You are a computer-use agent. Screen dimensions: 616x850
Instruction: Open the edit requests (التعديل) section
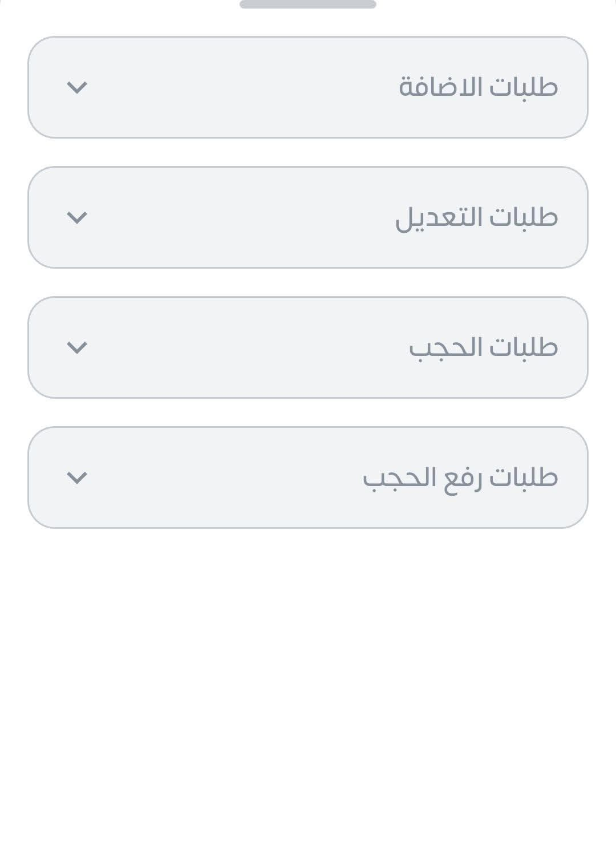(308, 217)
